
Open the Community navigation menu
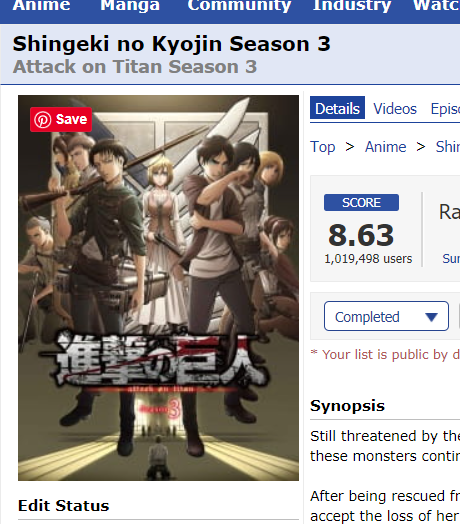[x=239, y=5]
